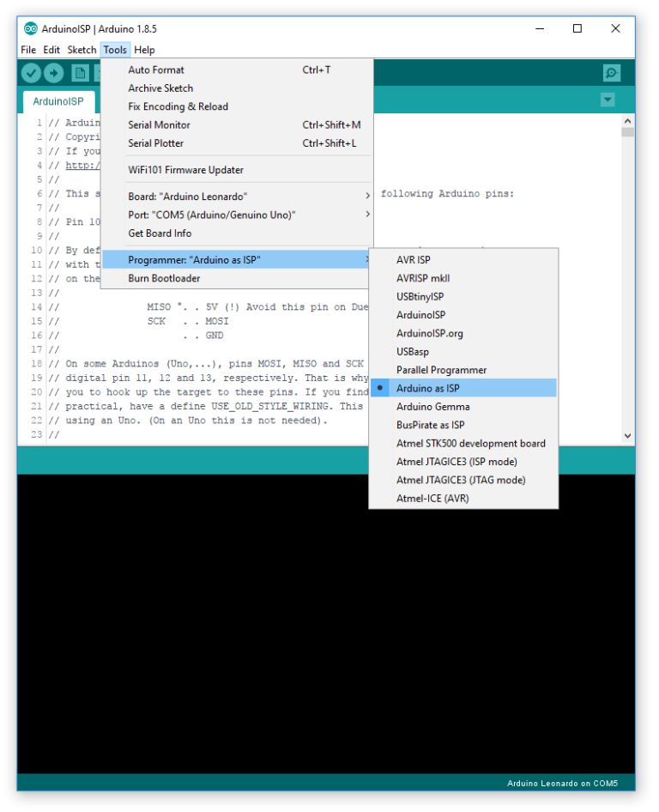Select ArduinoISP.org programmer
Screen dimensions: 659x812
464,333
